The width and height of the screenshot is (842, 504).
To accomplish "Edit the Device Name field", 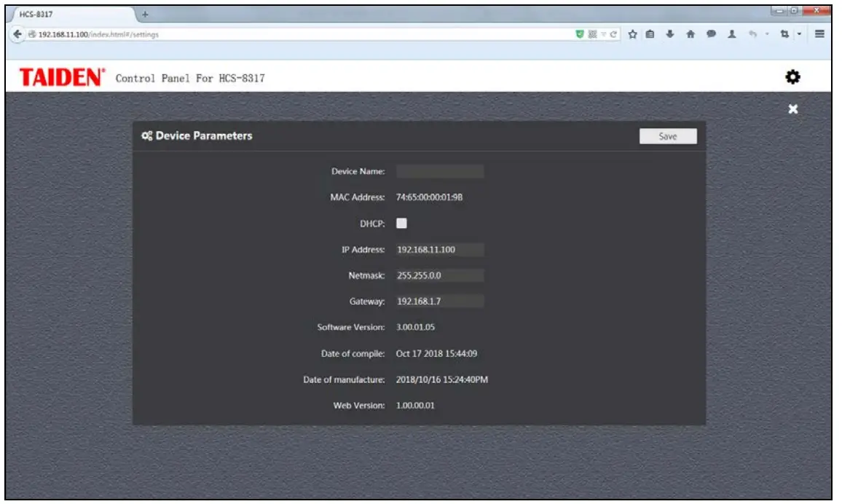I will pyautogui.click(x=440, y=171).
